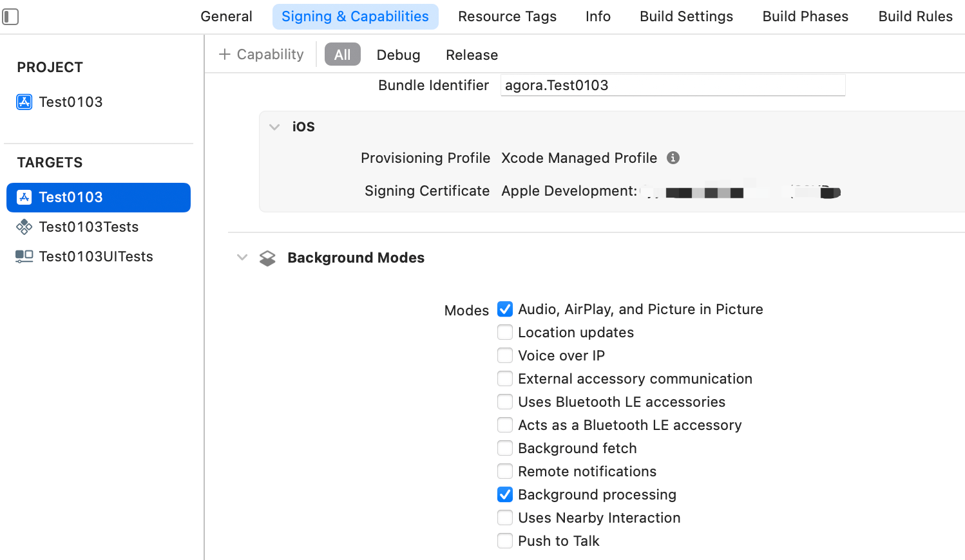The image size is (965, 560).
Task: Select Test0103 project label in sidebar
Action: pos(71,102)
